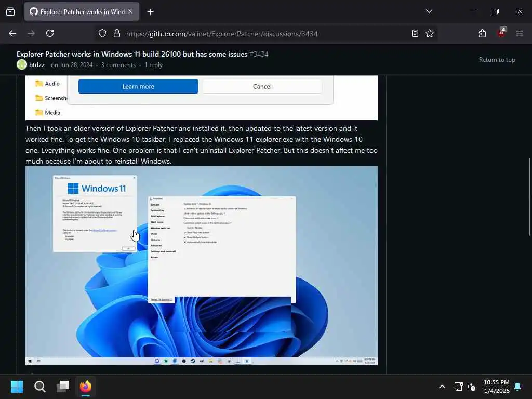Click btdzz avatar image
Screen dimensions: 532x399
22,64
